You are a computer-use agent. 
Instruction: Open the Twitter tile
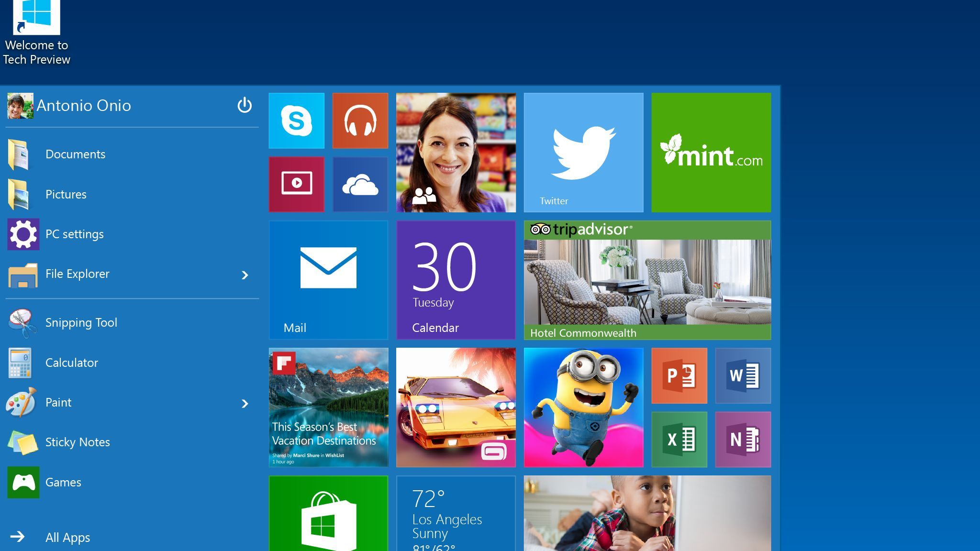(x=583, y=153)
